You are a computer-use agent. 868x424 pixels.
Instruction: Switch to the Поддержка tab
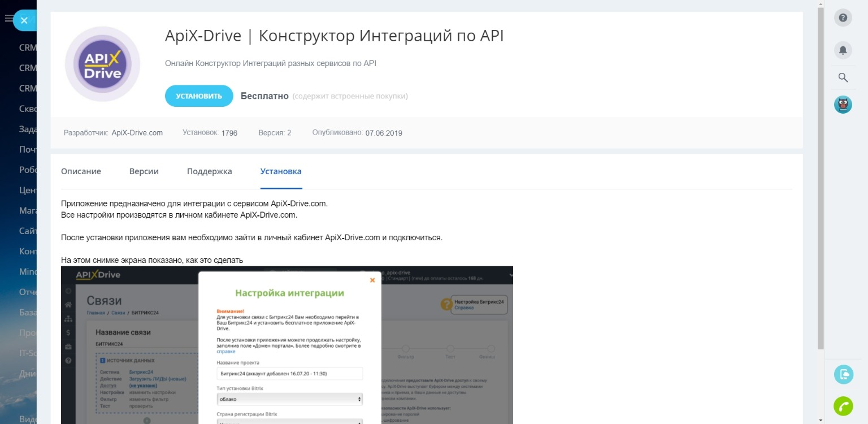click(x=210, y=171)
